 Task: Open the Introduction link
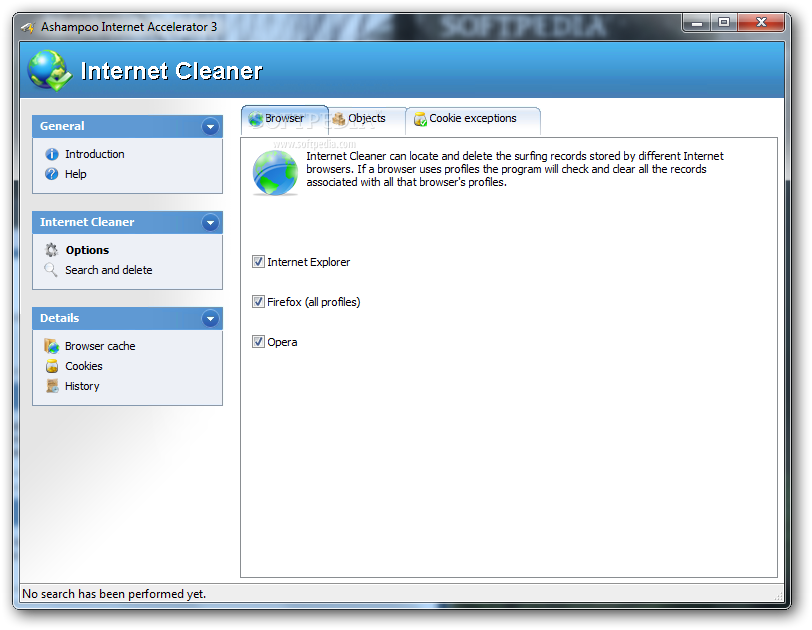pyautogui.click(x=95, y=154)
